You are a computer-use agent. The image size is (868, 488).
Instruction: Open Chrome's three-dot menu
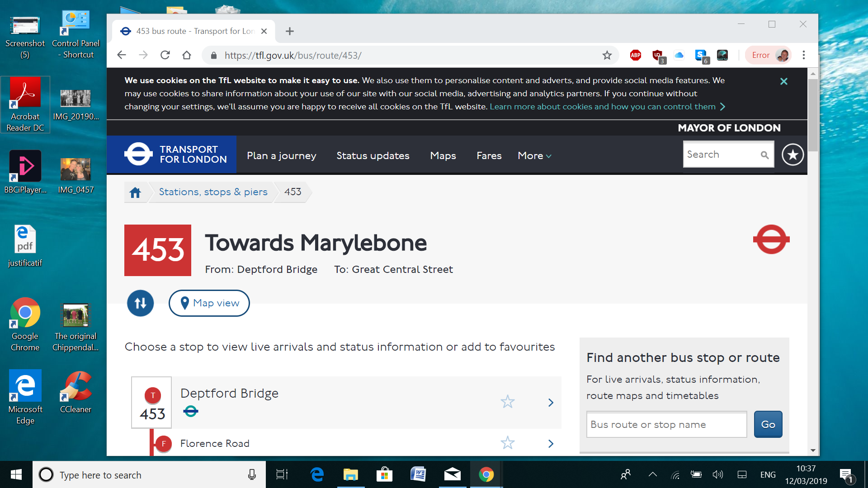tap(803, 55)
